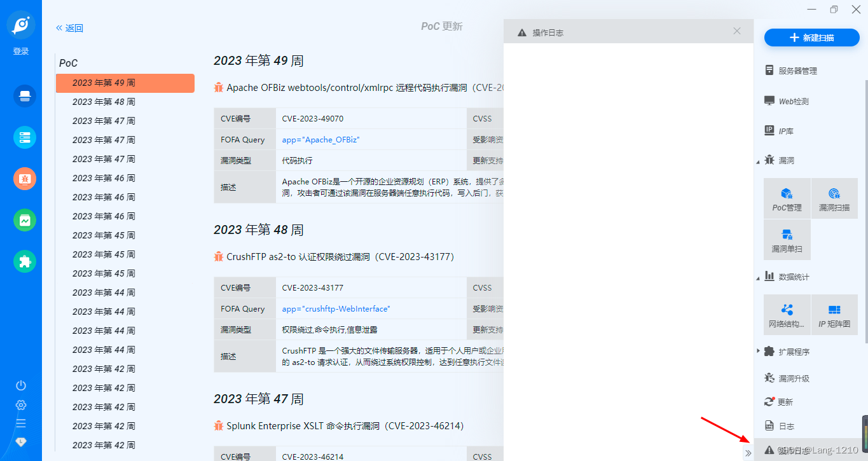Open 漏洞扫描 tile
This screenshot has width=868, height=461.
click(x=834, y=199)
